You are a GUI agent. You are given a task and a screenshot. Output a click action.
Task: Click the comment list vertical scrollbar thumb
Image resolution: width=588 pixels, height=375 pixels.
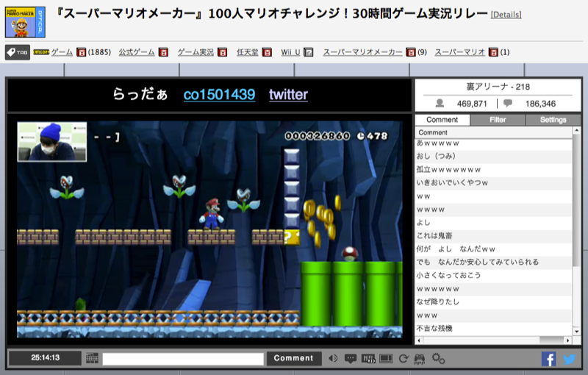[576, 201]
